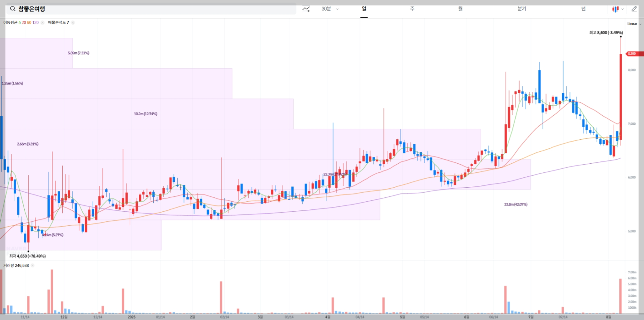Switch to the 주 weekly tab
This screenshot has height=320, width=644.
pyautogui.click(x=412, y=9)
